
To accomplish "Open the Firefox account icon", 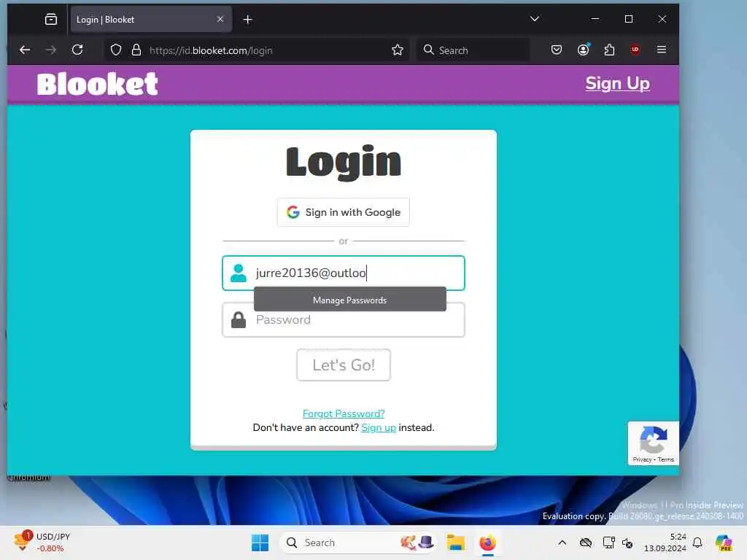I will click(583, 50).
